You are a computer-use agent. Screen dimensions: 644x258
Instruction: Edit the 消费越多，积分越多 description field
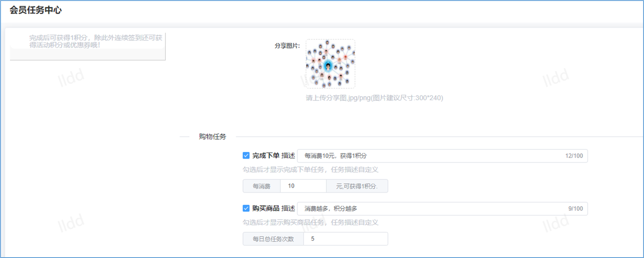pyautogui.click(x=442, y=209)
